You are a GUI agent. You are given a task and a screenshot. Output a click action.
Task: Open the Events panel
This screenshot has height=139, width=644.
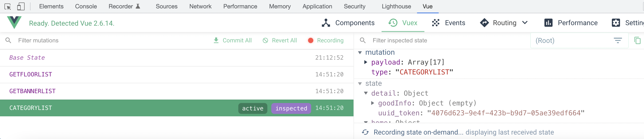448,23
